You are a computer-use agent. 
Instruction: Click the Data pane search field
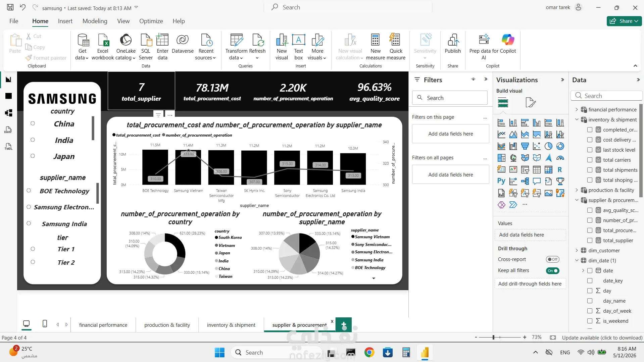(606, 96)
